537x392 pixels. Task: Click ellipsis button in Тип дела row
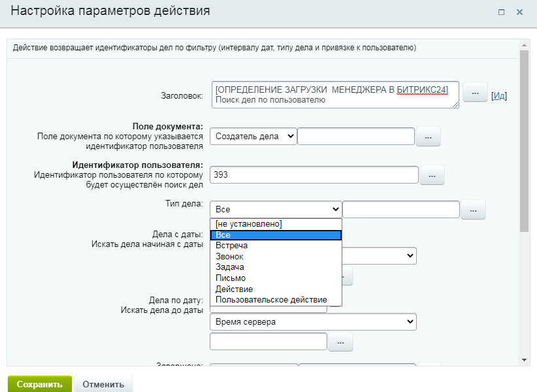(474, 210)
